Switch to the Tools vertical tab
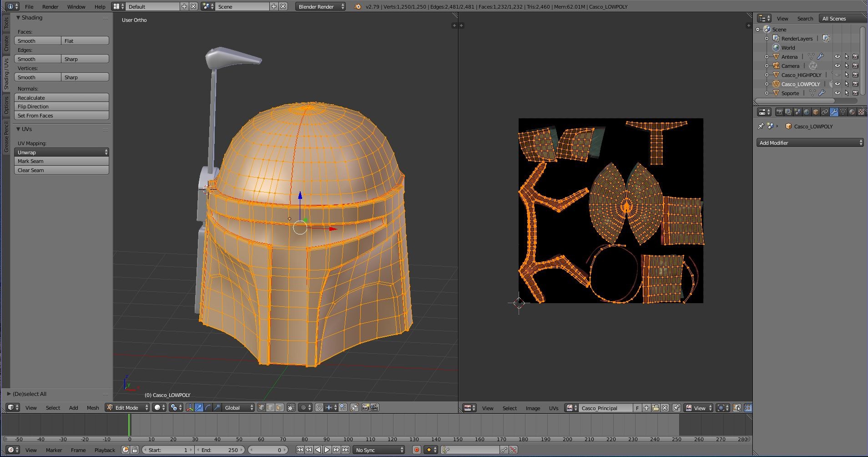The image size is (868, 457). 6,23
